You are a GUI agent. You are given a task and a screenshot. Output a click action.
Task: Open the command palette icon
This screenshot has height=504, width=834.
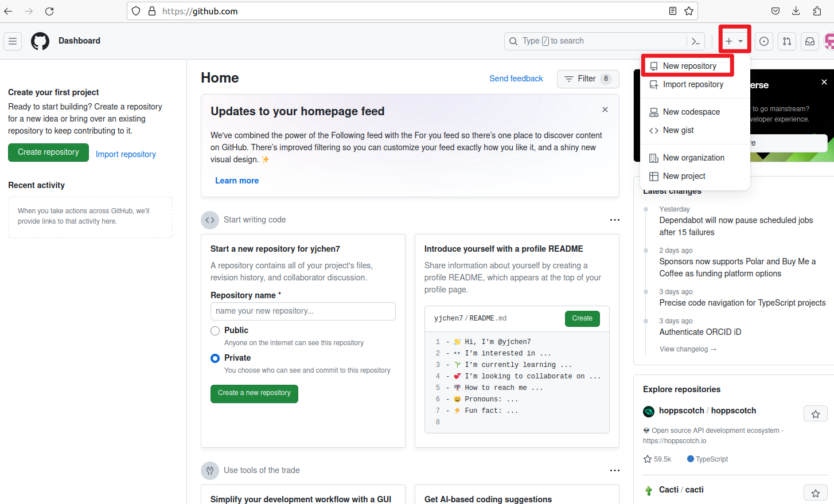click(x=696, y=41)
